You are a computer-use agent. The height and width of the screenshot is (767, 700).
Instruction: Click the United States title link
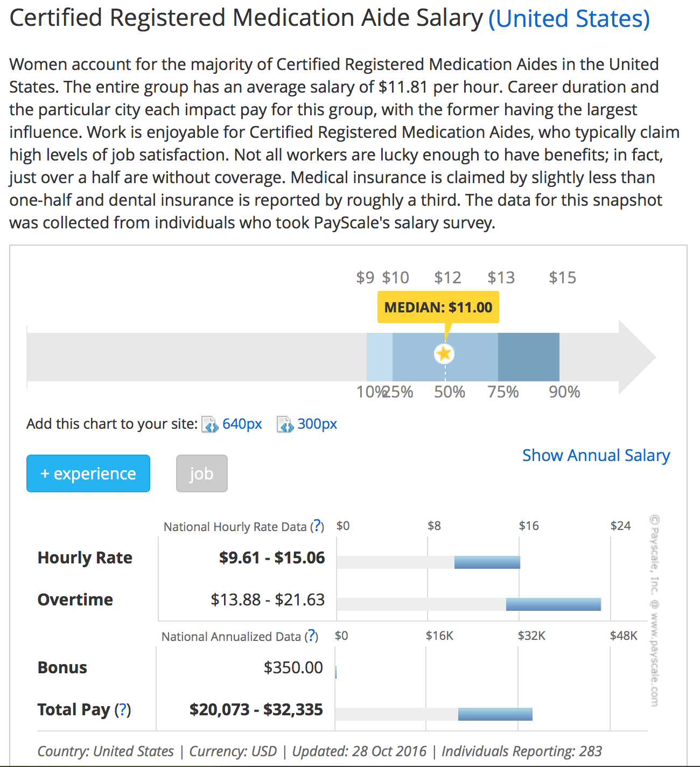569,19
